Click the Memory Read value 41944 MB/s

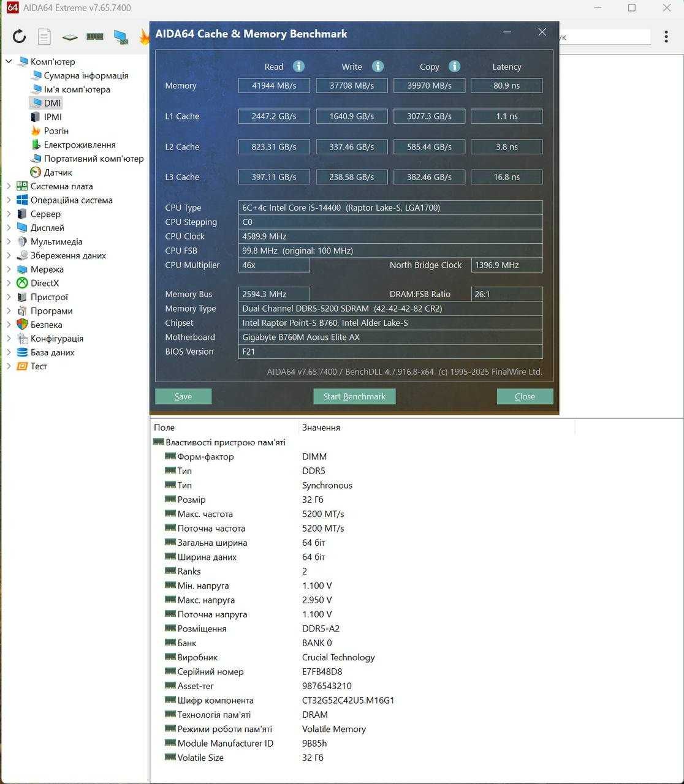tap(274, 86)
